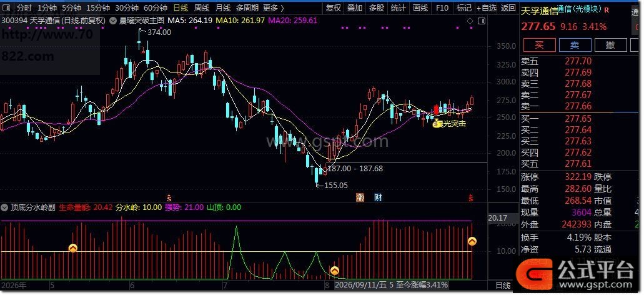
Task: Click the red 买 buy button
Action: click(x=539, y=45)
